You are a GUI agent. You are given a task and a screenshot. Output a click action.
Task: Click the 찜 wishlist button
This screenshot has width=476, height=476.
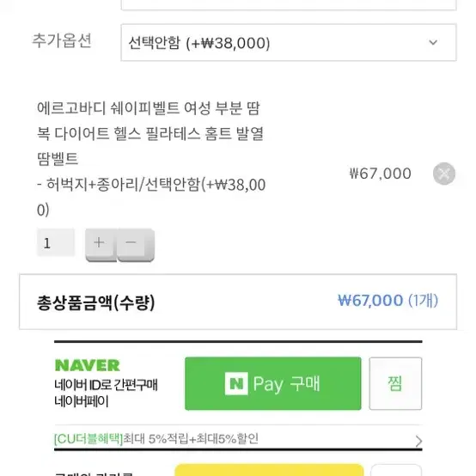click(395, 384)
